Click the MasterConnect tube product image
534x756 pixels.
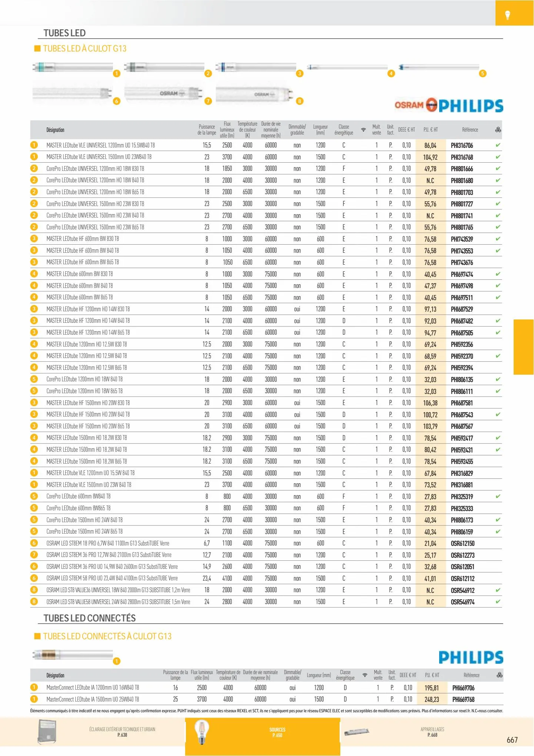click(73, 655)
